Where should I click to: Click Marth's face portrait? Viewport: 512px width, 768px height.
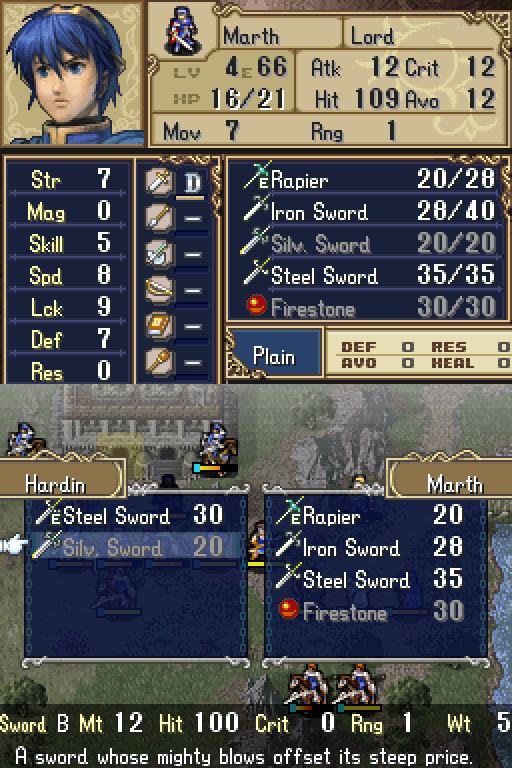[73, 73]
